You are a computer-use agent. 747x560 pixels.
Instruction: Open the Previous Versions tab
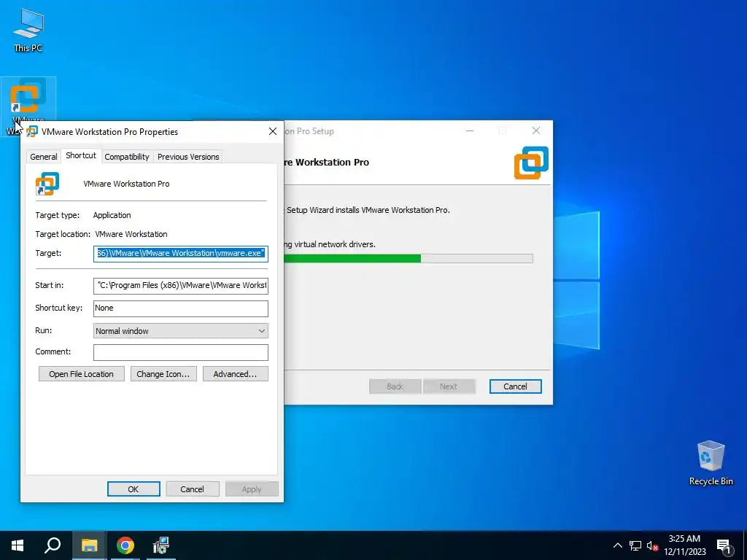point(188,157)
